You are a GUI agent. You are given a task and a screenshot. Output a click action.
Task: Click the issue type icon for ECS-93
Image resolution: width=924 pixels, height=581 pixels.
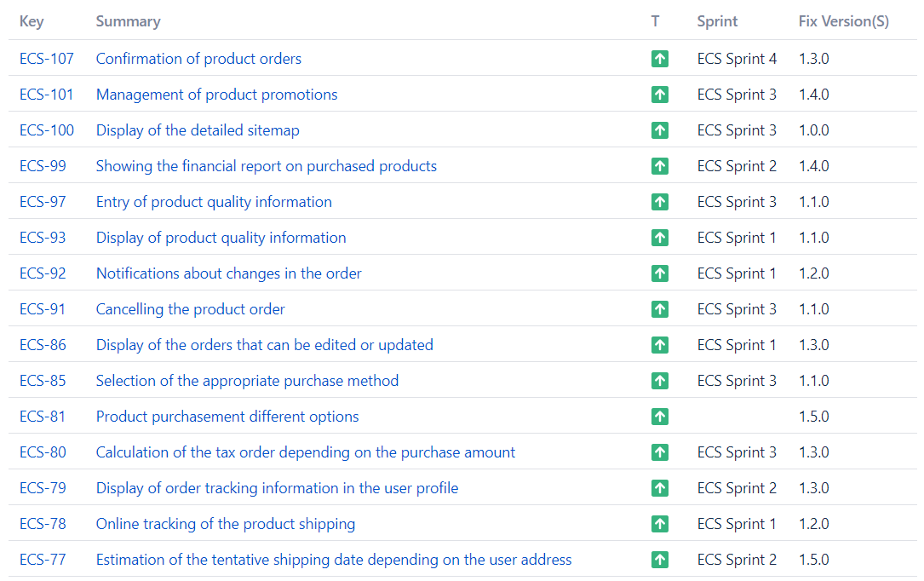point(659,238)
